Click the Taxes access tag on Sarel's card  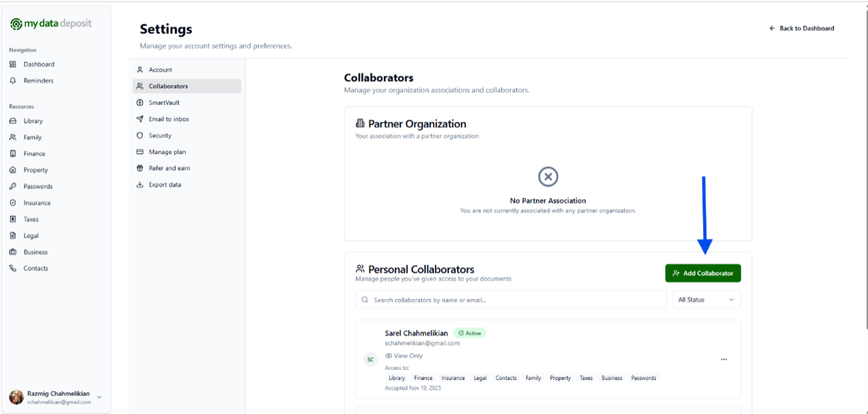pos(586,378)
